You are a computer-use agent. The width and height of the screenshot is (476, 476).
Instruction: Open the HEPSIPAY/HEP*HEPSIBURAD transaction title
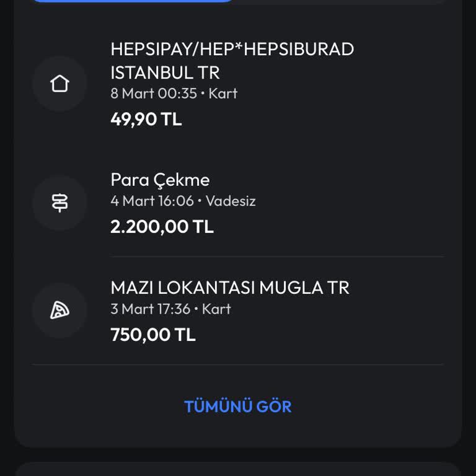click(x=232, y=49)
